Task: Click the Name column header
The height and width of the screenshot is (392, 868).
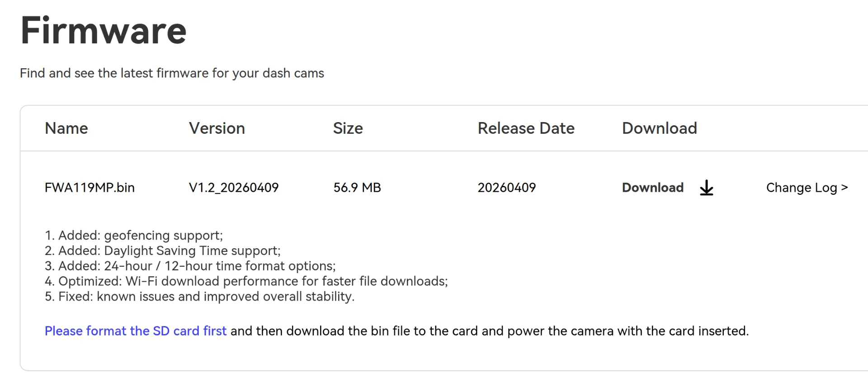Action: (x=66, y=128)
